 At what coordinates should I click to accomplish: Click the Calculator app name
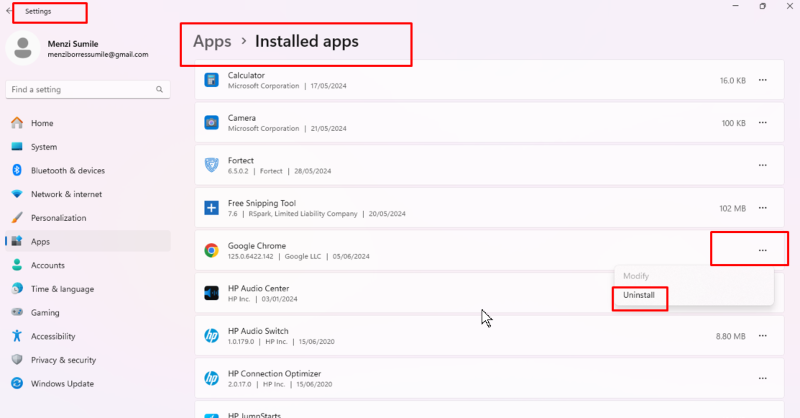coord(246,76)
